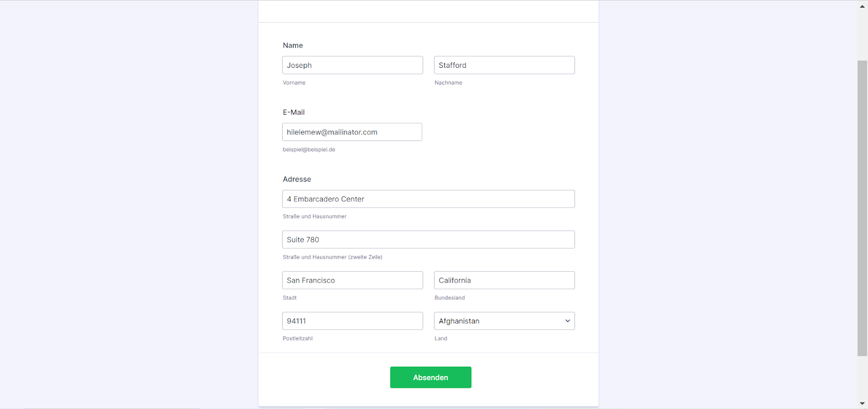Screen dimensions: 868x409
Task: Open the Land dropdown showing Afghanistan
Action: point(504,321)
